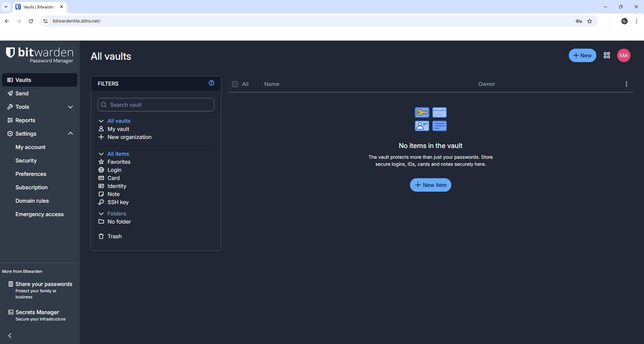Expand the Tools section

click(x=71, y=107)
